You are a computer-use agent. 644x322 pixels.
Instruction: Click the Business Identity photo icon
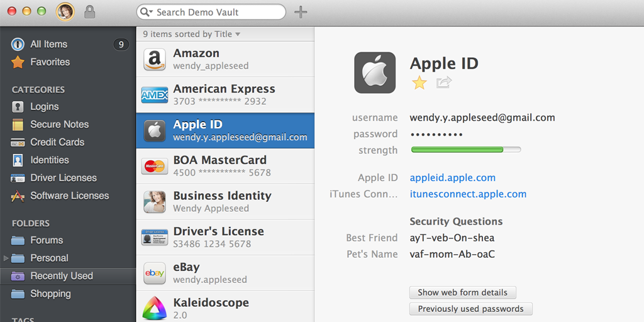tap(155, 202)
